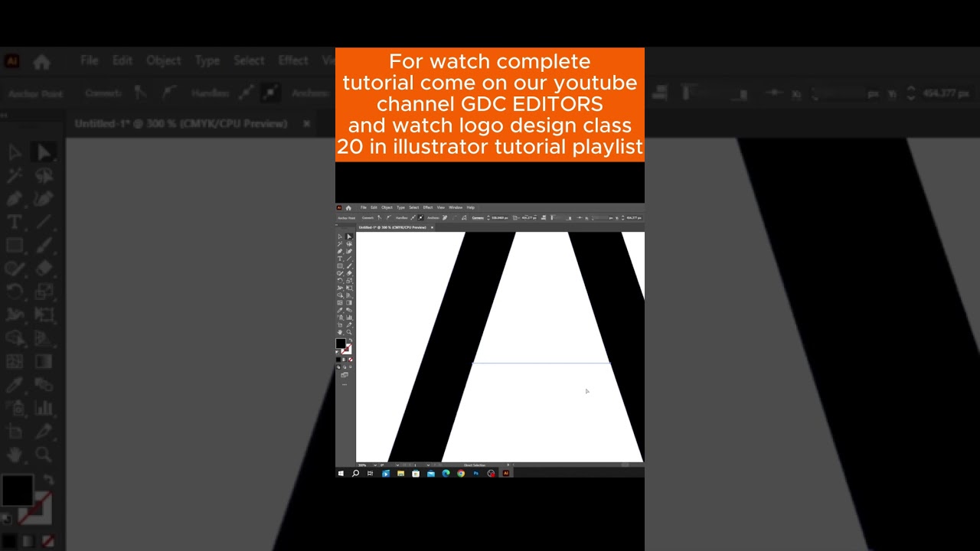Select the Type tool
Image resolution: width=980 pixels, height=551 pixels.
point(340,259)
